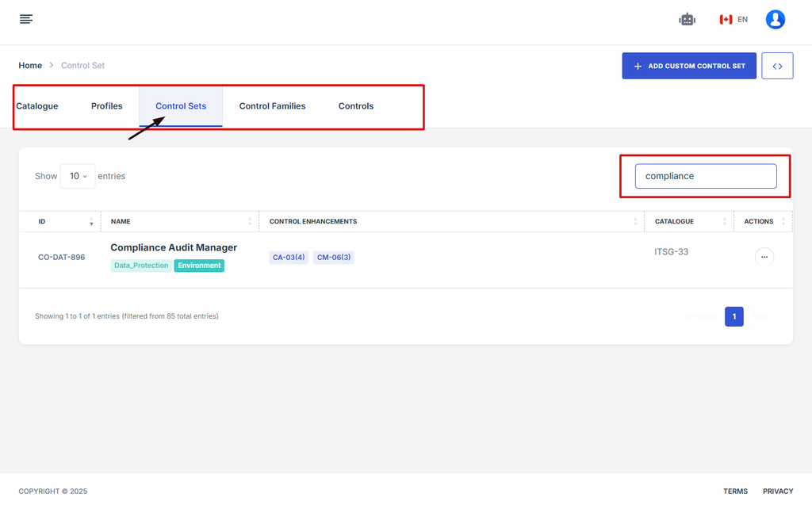Open the Privacy footer link
Screen dimensions: 812x505
(777, 491)
